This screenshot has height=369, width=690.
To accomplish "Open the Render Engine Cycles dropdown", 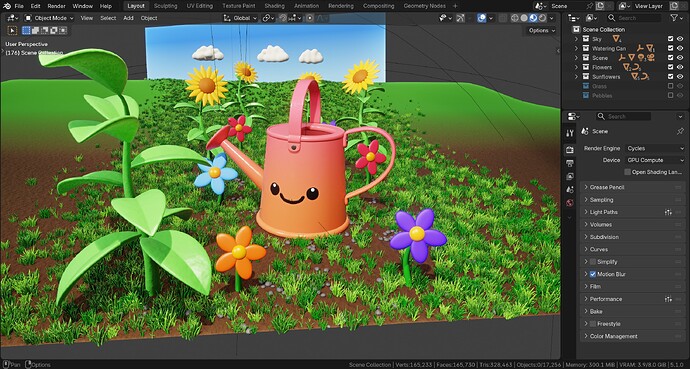I will point(655,148).
